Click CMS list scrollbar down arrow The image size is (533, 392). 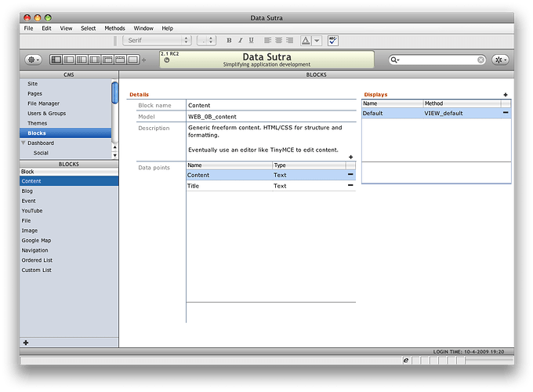click(x=115, y=155)
